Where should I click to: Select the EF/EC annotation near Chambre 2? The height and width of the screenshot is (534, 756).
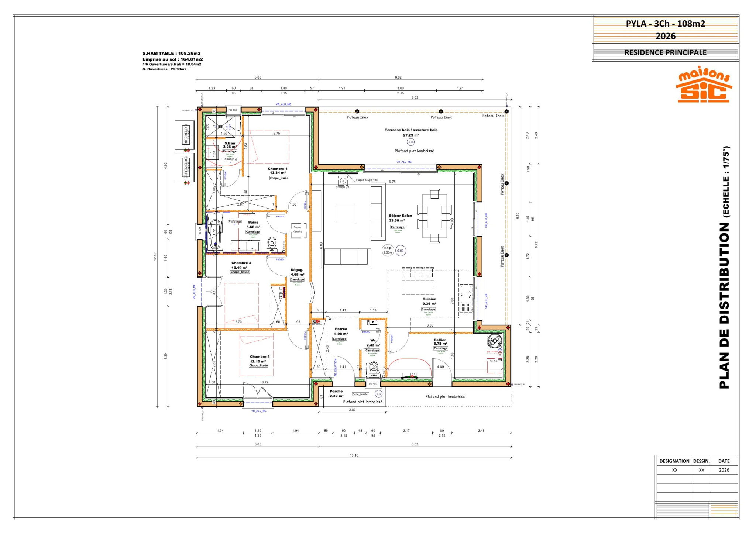[281, 293]
